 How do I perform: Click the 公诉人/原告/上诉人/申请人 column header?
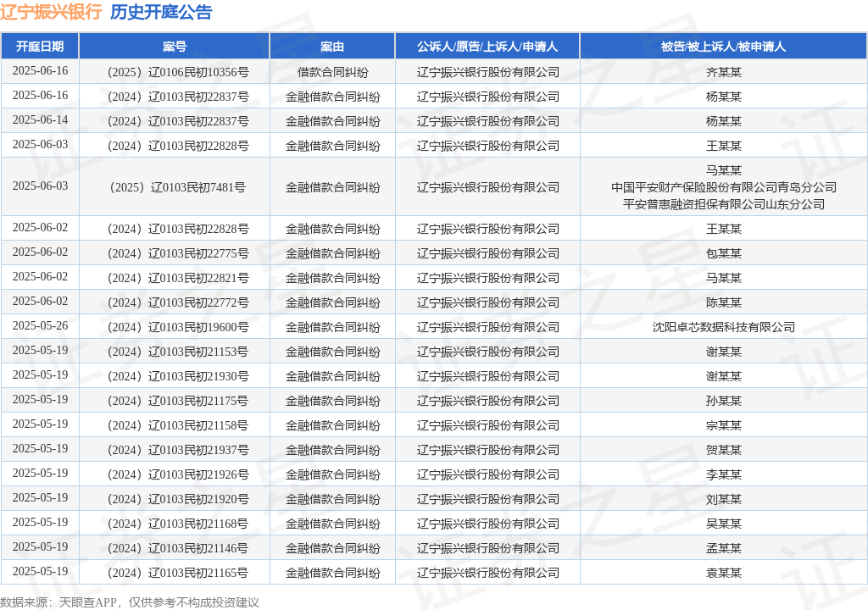pos(487,47)
